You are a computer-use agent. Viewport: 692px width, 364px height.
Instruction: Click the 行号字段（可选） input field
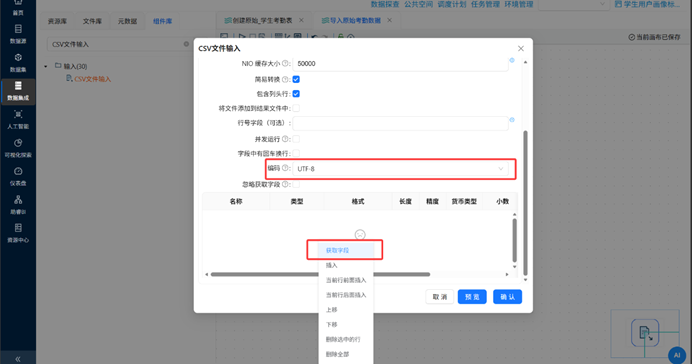[x=400, y=123]
